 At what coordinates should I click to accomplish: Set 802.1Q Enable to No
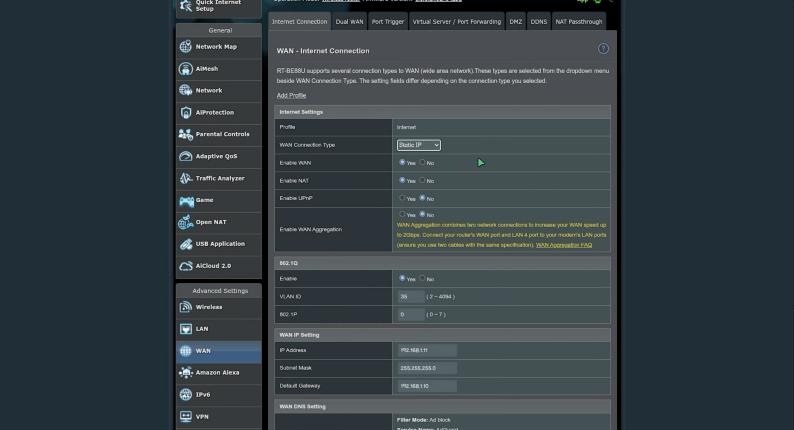click(422, 278)
